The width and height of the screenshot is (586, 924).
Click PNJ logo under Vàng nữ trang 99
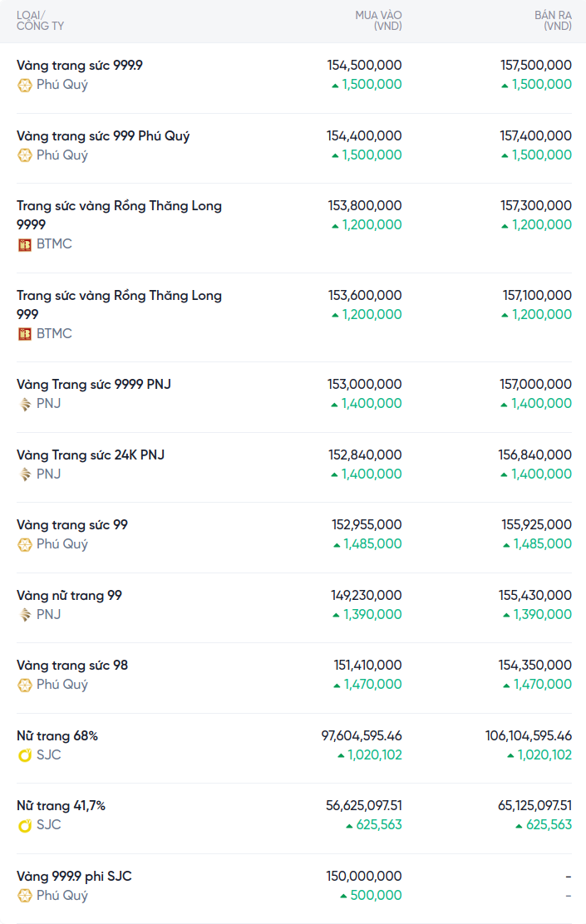point(25,615)
